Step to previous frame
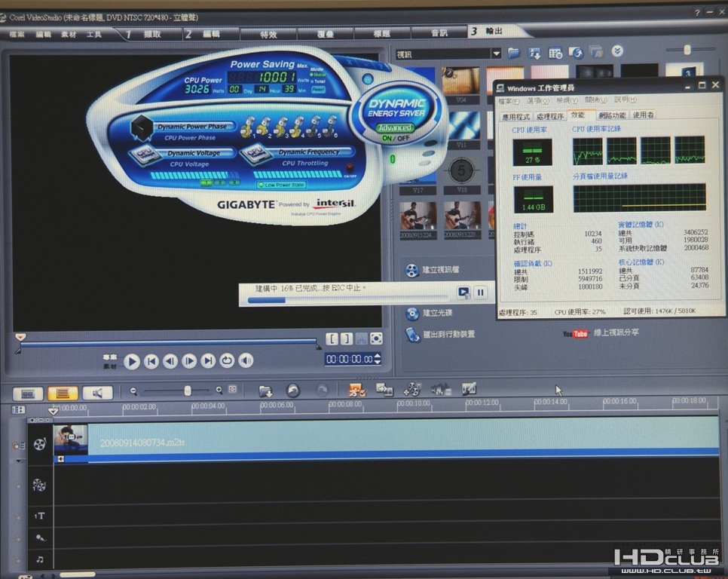Viewport: 728px width, 579px height. point(170,361)
